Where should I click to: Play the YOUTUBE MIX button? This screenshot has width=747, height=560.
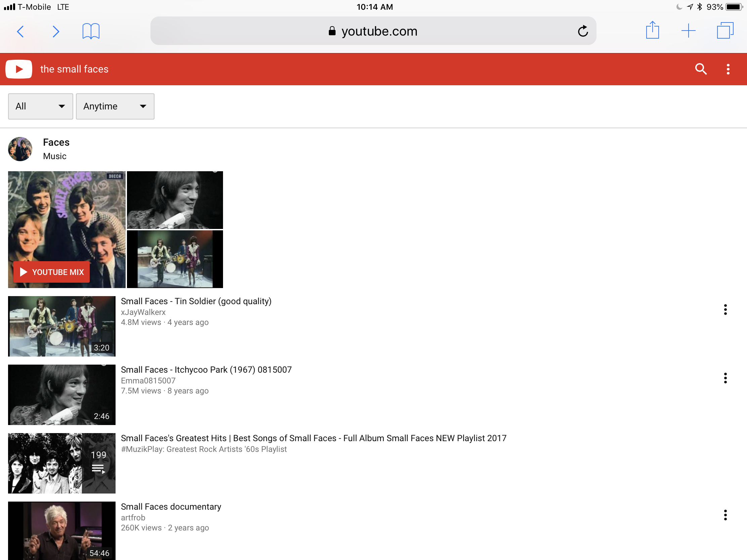(x=52, y=272)
